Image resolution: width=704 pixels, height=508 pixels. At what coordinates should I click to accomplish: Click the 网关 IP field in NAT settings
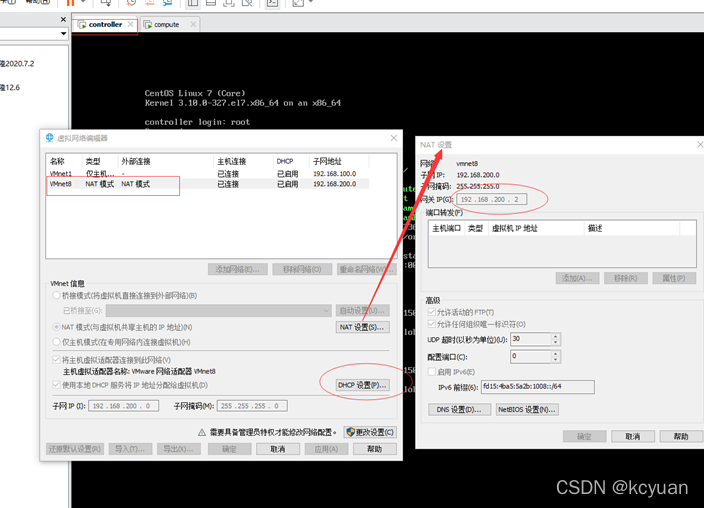point(492,199)
